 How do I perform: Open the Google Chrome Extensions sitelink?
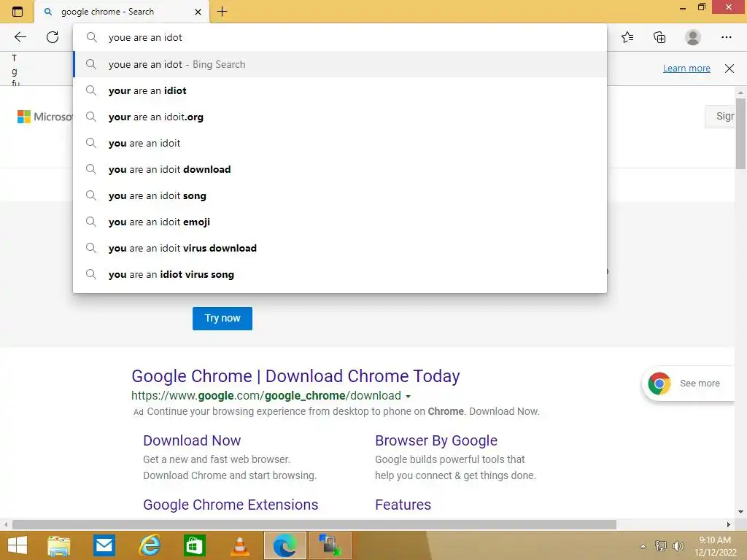click(x=231, y=505)
